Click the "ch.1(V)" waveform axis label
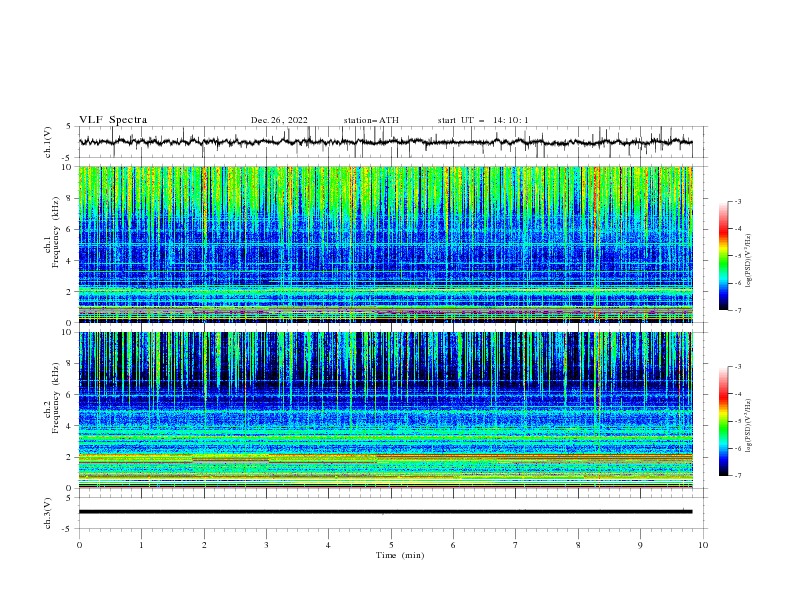The height and width of the screenshot is (612, 792). click(x=48, y=142)
